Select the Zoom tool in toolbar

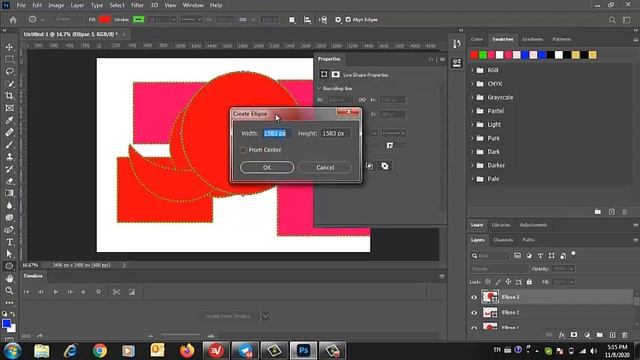[x=9, y=291]
